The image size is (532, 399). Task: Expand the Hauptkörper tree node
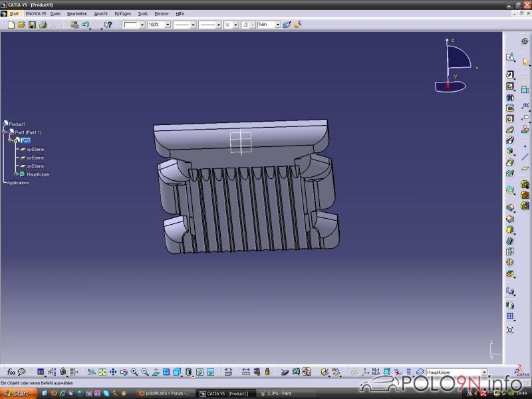pos(15,174)
